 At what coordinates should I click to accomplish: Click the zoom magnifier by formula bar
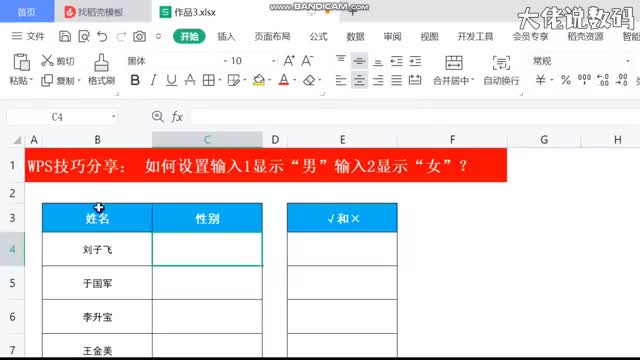click(x=158, y=117)
